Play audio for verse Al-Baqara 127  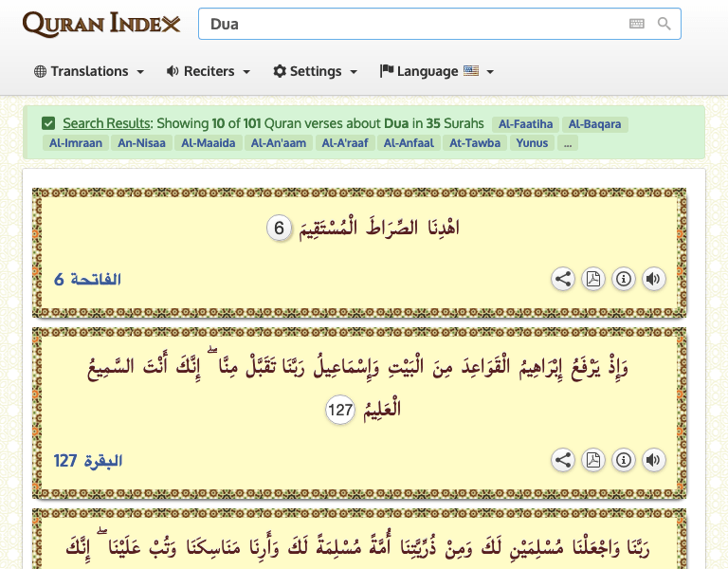(653, 460)
